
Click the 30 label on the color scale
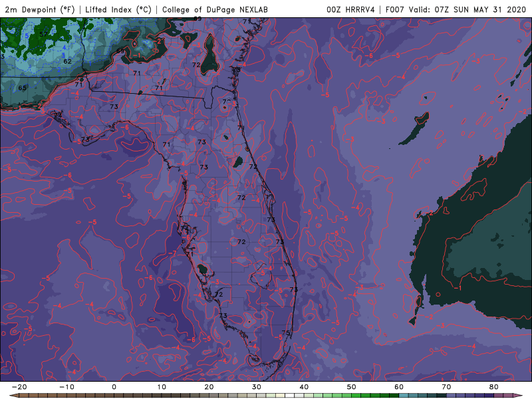257,387
